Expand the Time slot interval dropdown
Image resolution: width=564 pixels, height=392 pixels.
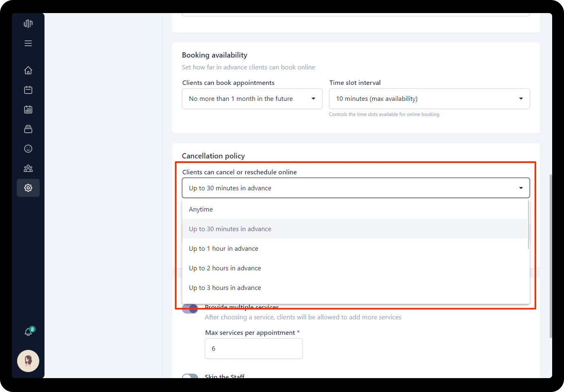(x=429, y=99)
